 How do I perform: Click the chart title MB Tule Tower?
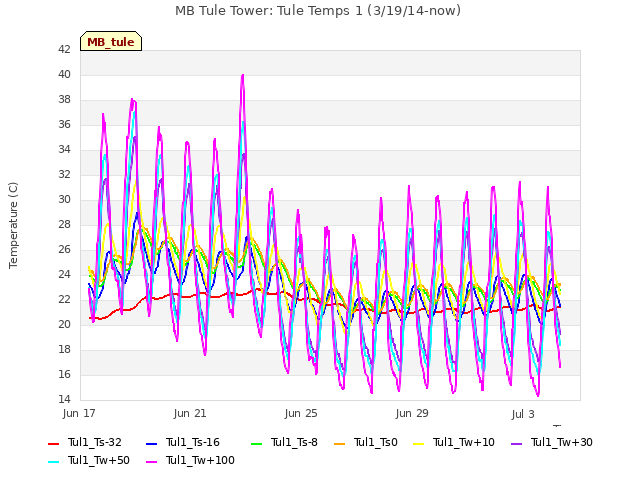tap(318, 11)
